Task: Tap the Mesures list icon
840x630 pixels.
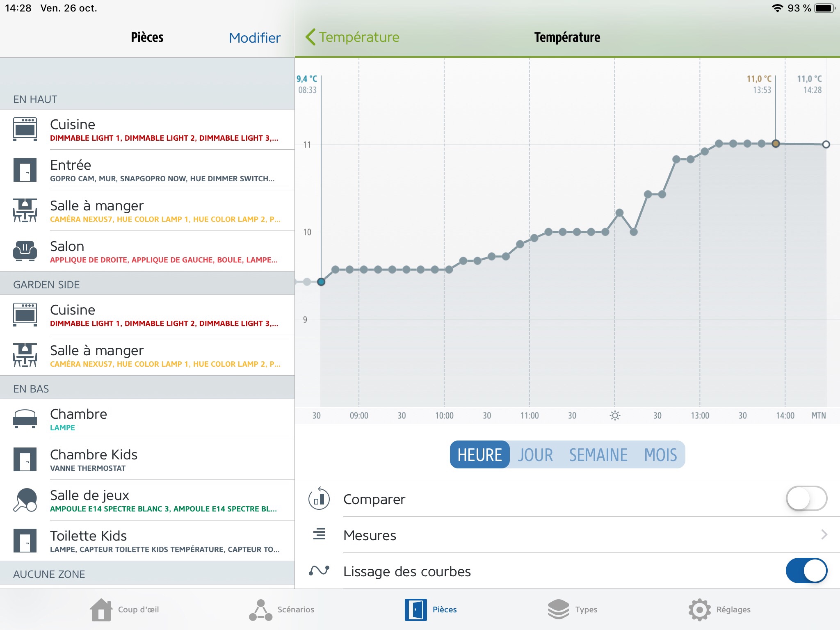Action: point(319,534)
